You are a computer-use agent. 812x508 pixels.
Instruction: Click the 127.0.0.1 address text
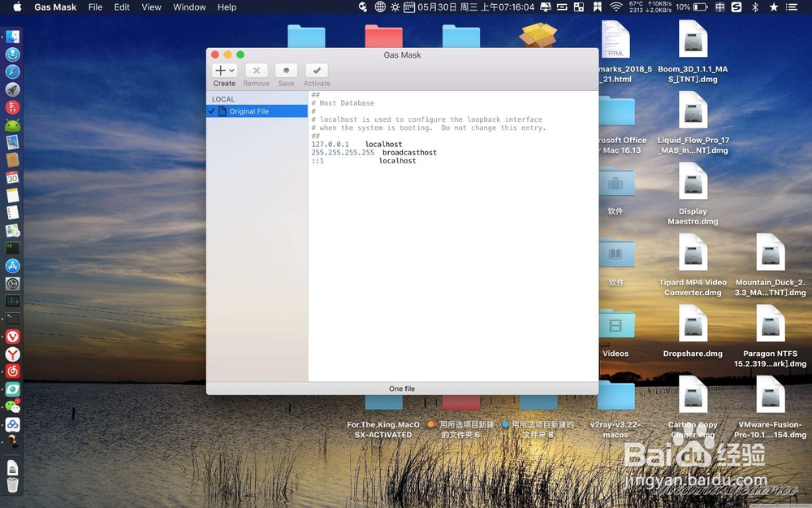click(x=330, y=144)
